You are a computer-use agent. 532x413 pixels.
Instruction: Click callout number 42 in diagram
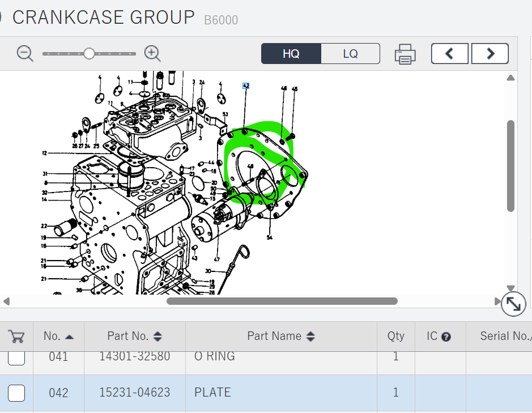(245, 86)
